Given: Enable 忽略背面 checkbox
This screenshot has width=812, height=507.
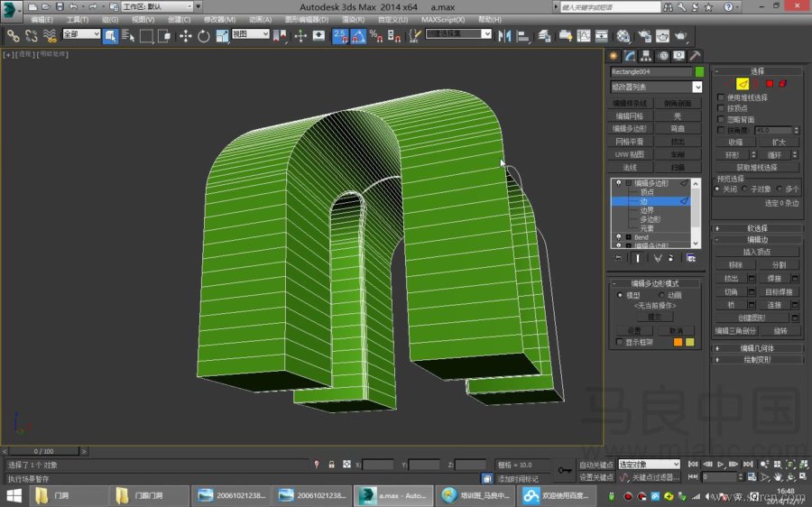Looking at the screenshot, I should 721,118.
